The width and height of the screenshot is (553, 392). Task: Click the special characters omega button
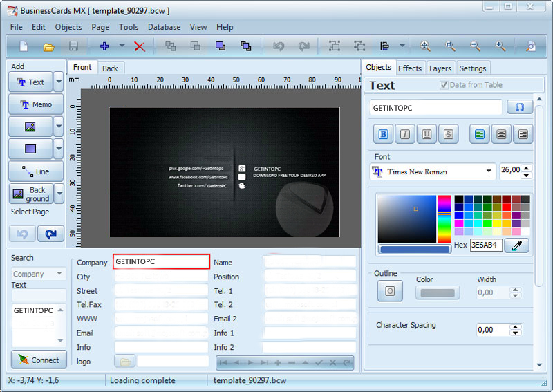(520, 107)
